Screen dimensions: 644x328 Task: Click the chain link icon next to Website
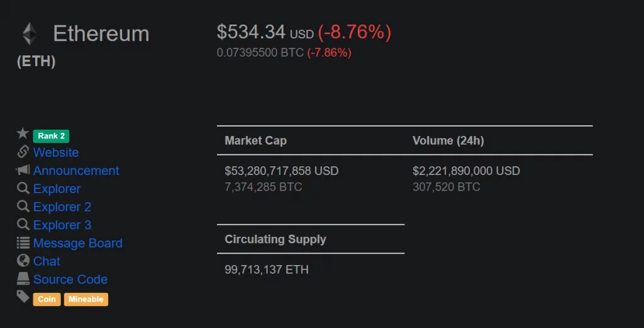tap(23, 151)
